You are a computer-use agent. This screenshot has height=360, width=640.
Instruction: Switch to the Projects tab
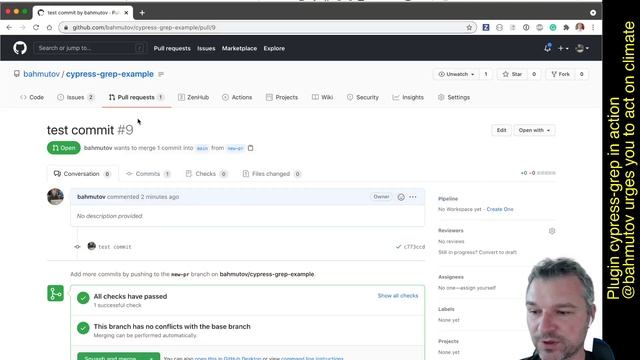(x=282, y=97)
